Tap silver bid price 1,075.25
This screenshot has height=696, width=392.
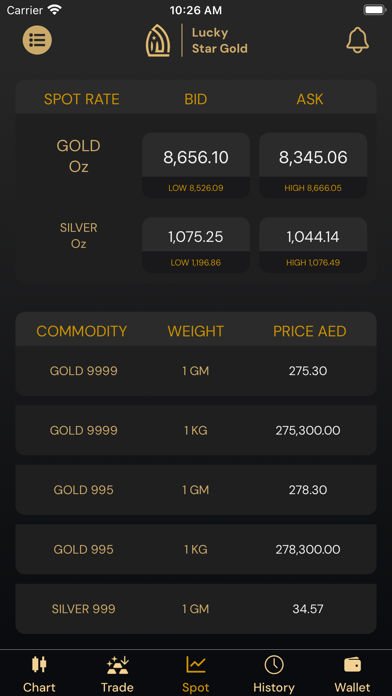196,237
